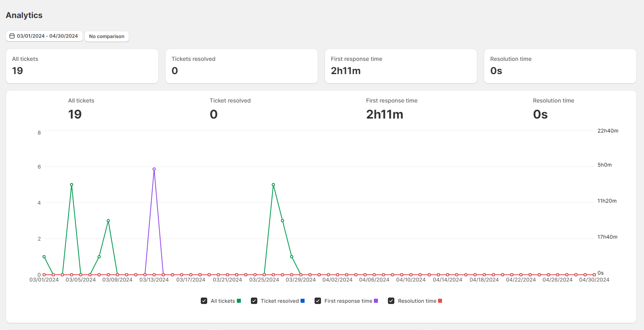Click the chart's All tickets 19 header
Screen dimensions: 644x330
coord(81,109)
